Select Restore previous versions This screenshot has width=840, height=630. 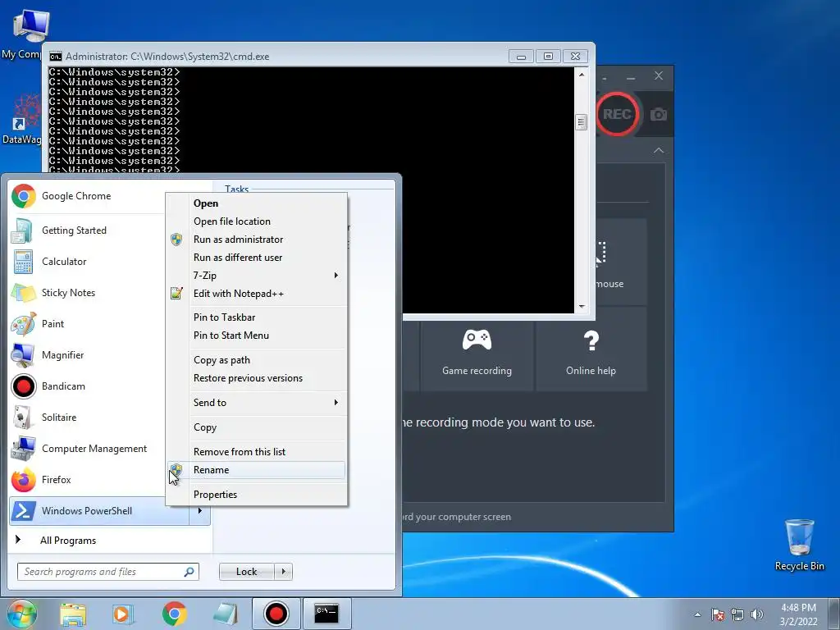point(256,378)
